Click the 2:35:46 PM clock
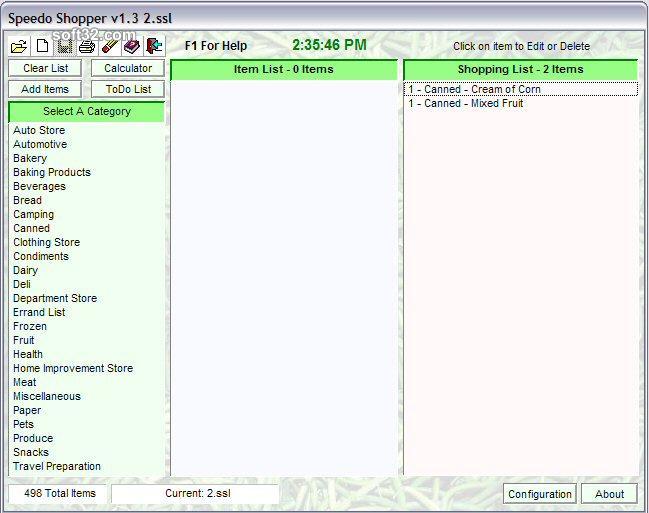The height and width of the screenshot is (513, 649). tap(329, 45)
